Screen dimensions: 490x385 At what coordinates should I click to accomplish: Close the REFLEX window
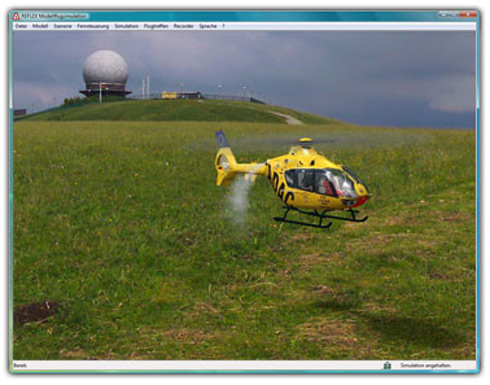pos(468,15)
